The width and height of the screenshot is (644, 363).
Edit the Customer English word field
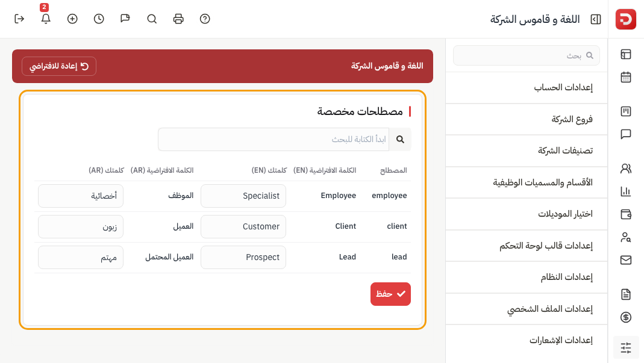point(243,227)
